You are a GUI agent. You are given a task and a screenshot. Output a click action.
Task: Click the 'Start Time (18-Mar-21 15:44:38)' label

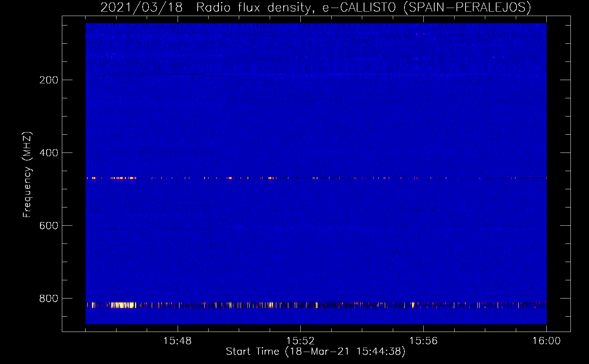[316, 352]
